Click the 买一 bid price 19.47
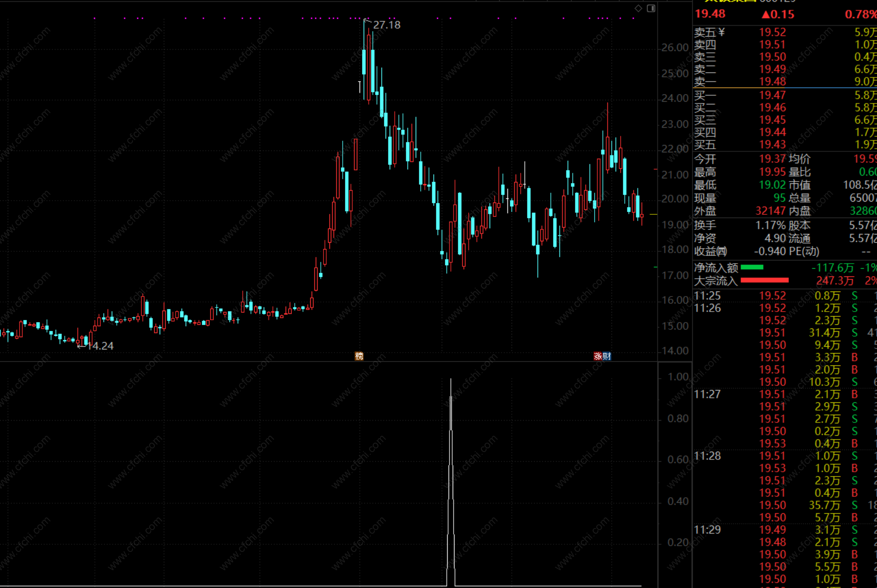 coord(772,95)
